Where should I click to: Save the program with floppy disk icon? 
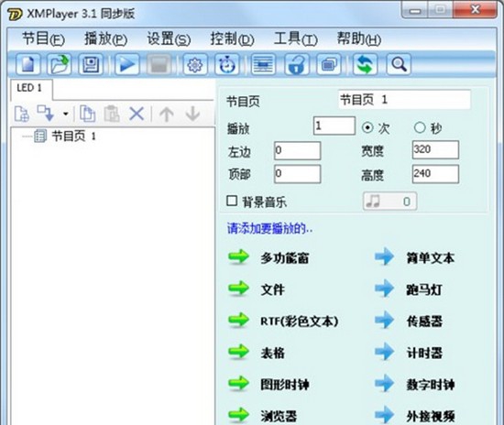click(91, 64)
